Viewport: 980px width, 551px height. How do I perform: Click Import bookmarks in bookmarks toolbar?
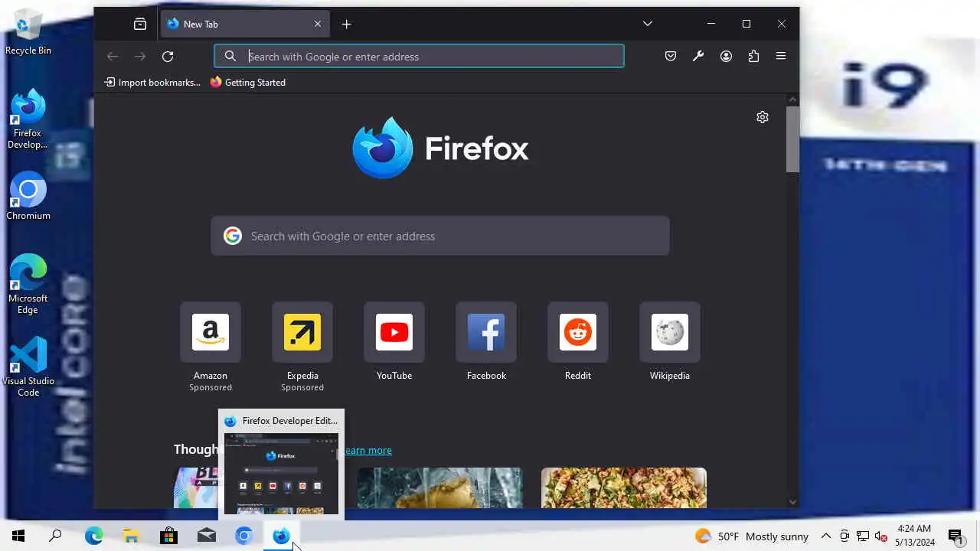152,83
